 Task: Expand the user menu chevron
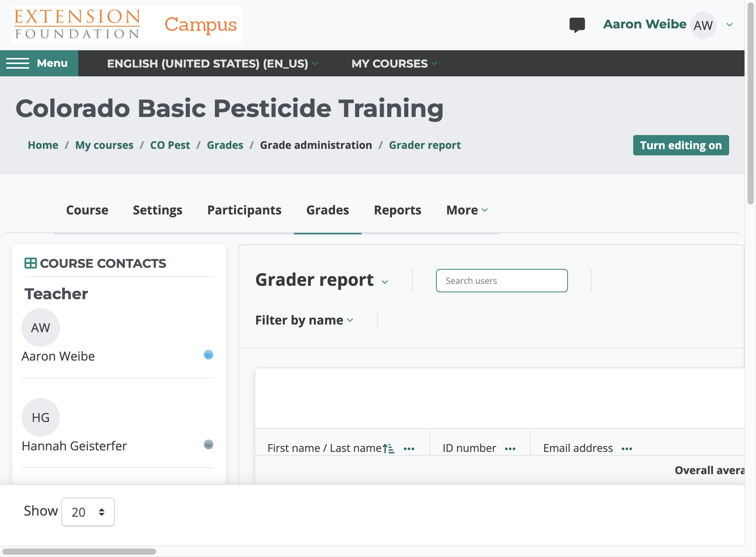click(x=730, y=25)
